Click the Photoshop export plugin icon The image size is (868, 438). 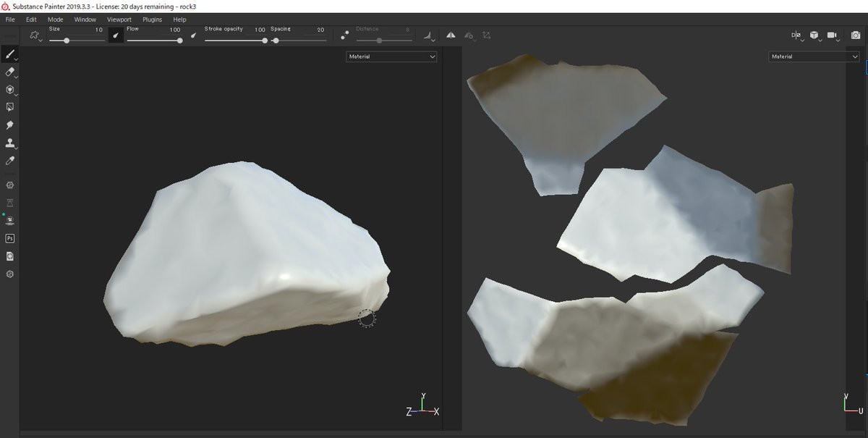point(9,238)
